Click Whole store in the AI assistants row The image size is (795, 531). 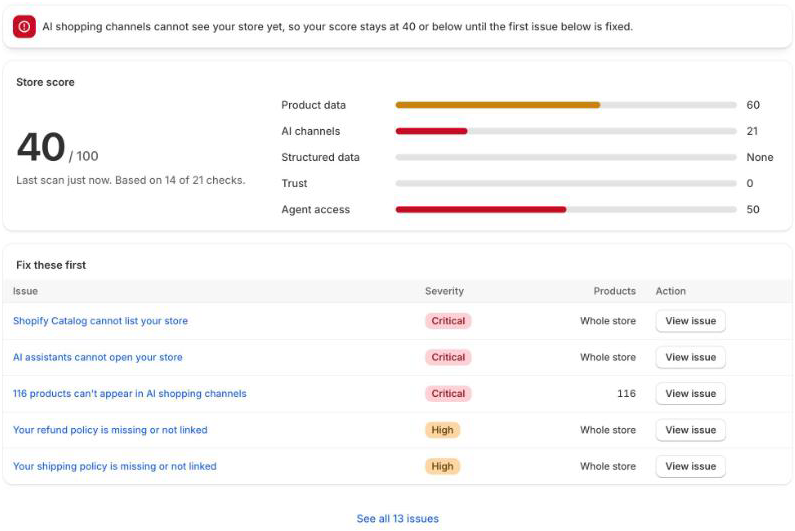(608, 358)
